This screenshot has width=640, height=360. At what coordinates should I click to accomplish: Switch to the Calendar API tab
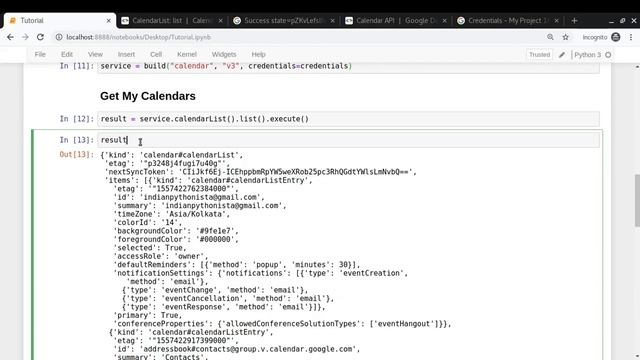pyautogui.click(x=395, y=20)
